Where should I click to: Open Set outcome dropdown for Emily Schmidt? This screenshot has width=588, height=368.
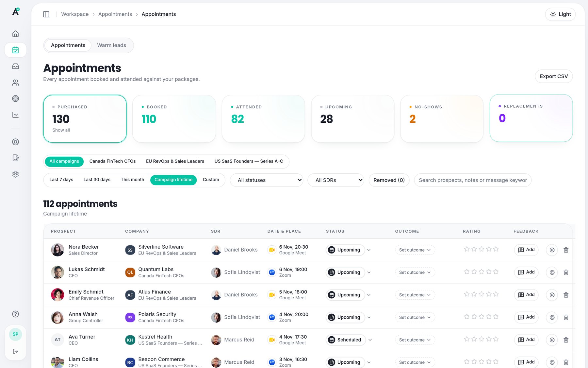415,295
